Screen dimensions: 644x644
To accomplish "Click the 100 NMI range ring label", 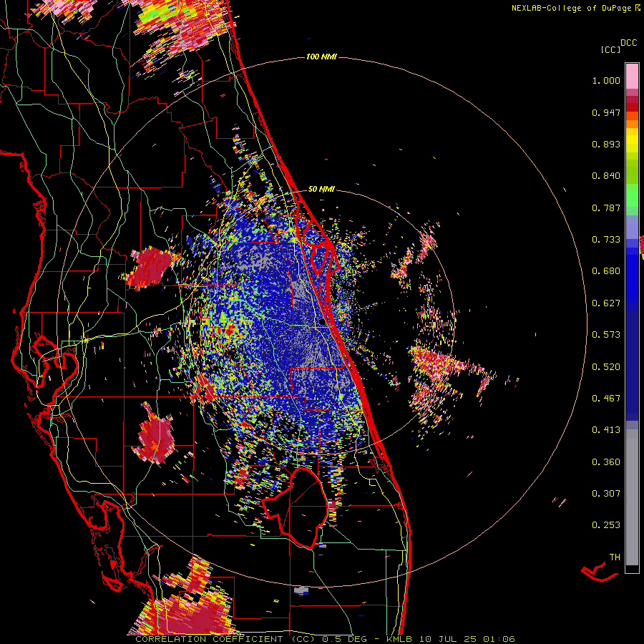I will 321,57.
